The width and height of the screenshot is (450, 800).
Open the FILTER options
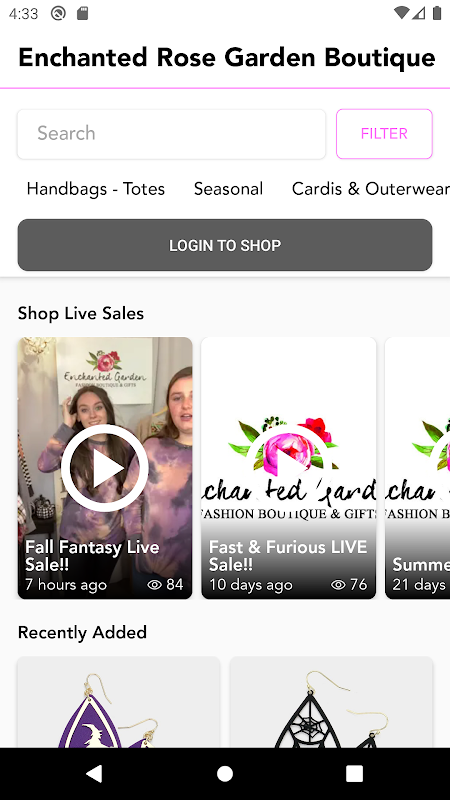pyautogui.click(x=384, y=134)
